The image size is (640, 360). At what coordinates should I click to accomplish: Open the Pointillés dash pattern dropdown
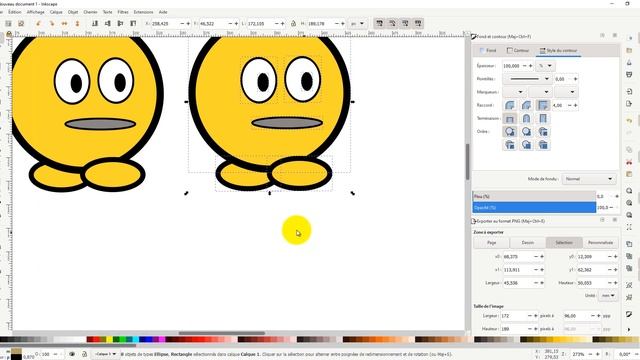[x=527, y=79]
